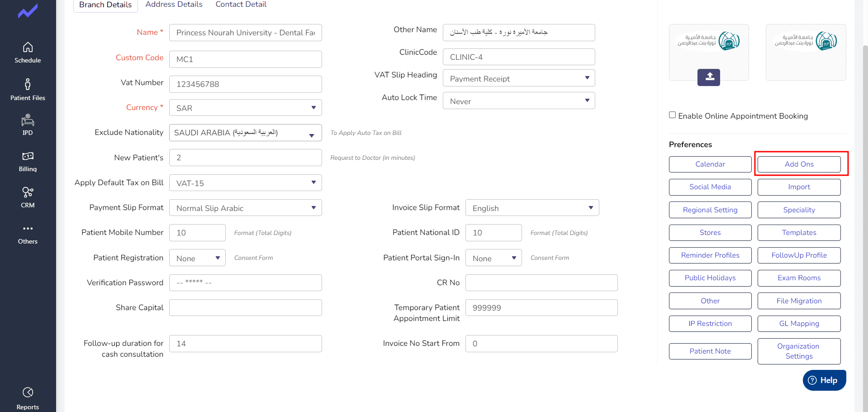Switch to the Contact Detail tab

(241, 5)
